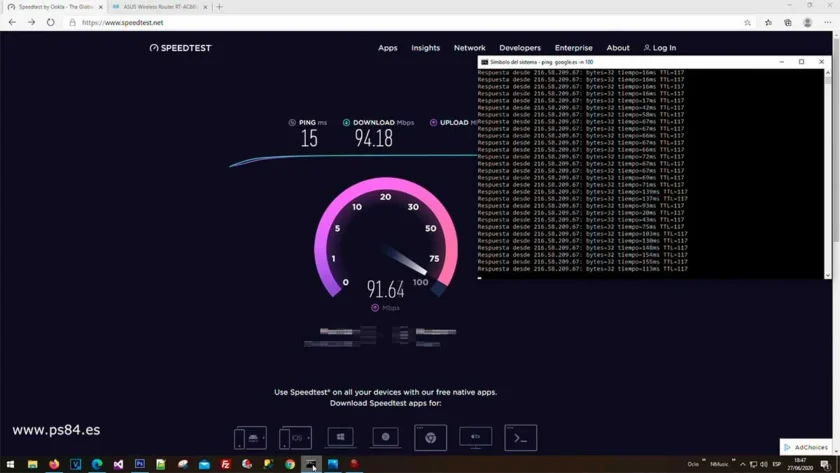The width and height of the screenshot is (840, 473).
Task: Add this page to favorites (star icon)
Action: click(x=747, y=22)
